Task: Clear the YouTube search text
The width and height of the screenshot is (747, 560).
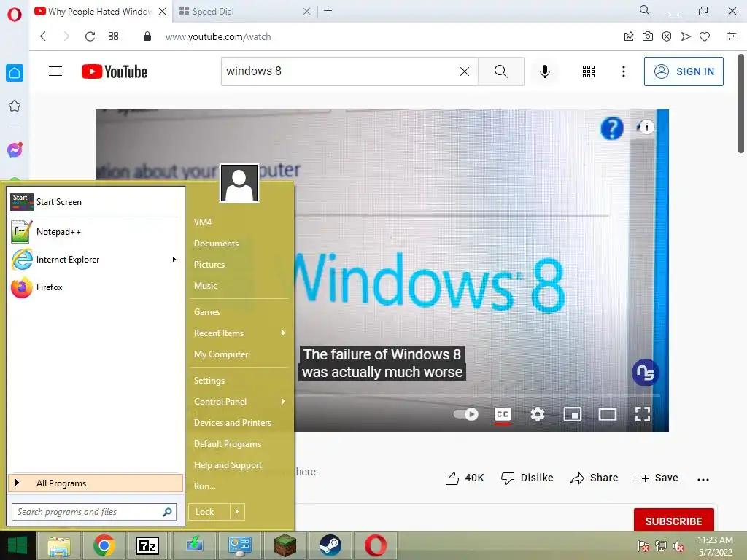Action: [465, 71]
